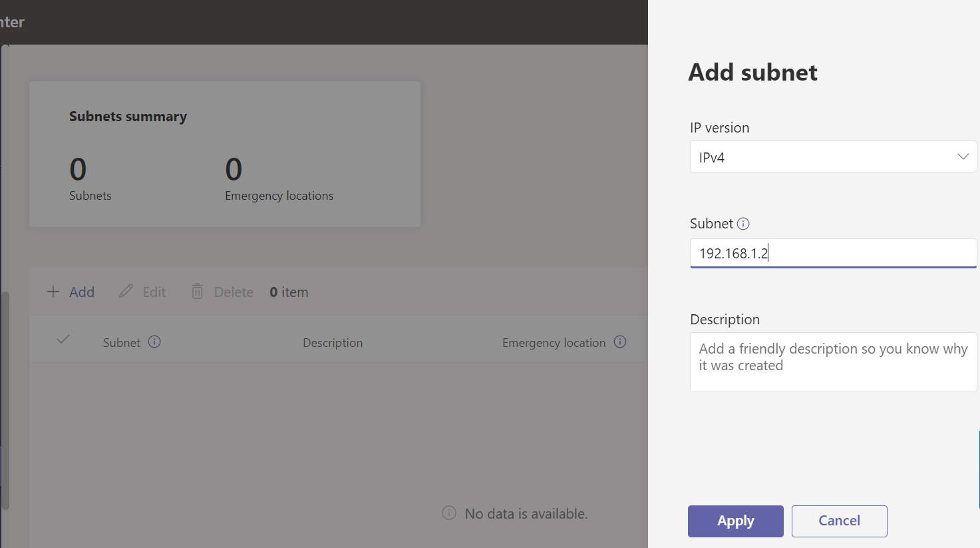This screenshot has width=980, height=548.
Task: Sort by the Subnet column header
Action: tap(122, 343)
